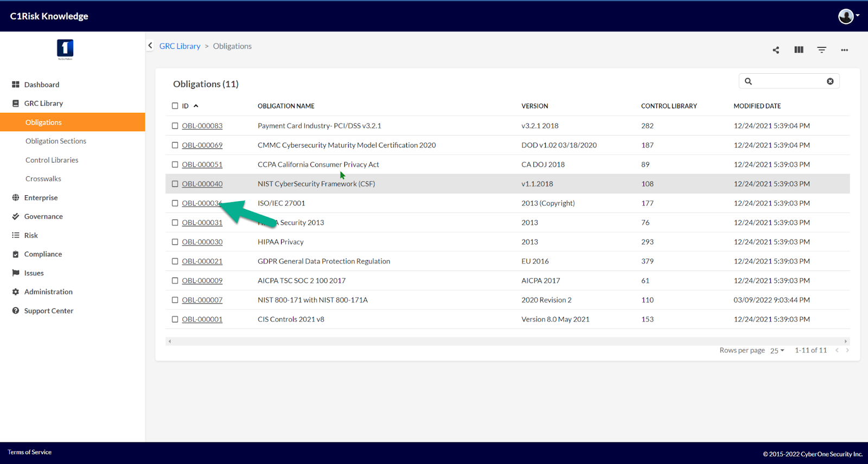Click the Compliance clipboard icon

[16, 254]
